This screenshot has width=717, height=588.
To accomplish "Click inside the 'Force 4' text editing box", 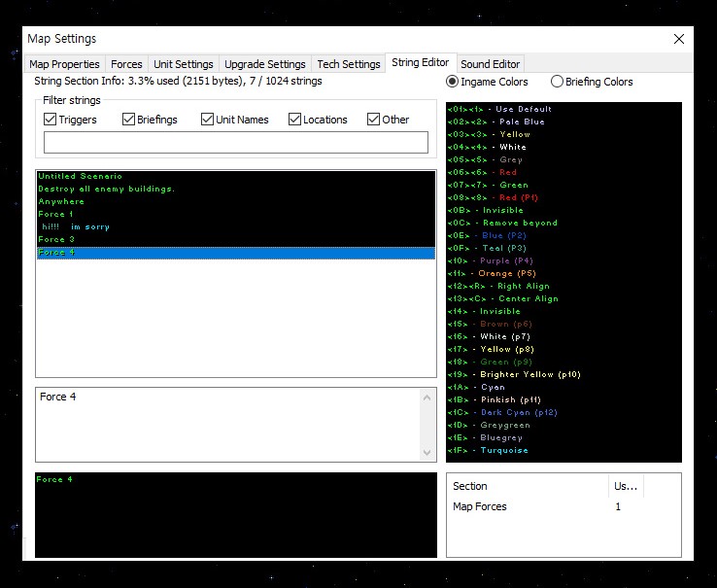I will [x=227, y=425].
